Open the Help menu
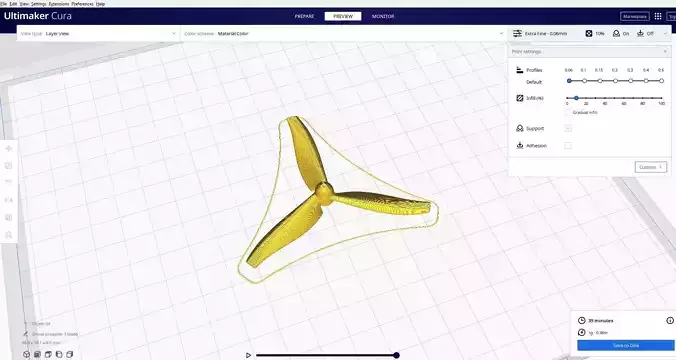 pos(100,3)
